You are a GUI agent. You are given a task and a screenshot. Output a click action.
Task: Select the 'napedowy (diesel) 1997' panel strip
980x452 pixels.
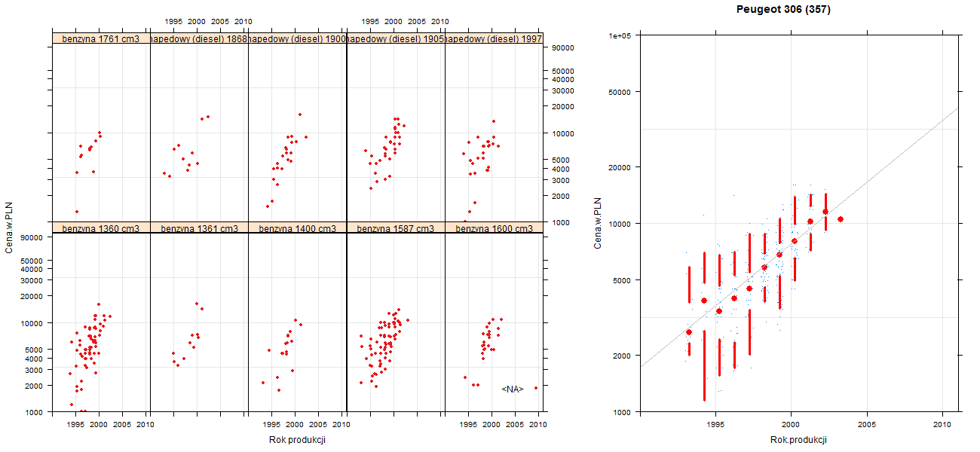[494, 38]
